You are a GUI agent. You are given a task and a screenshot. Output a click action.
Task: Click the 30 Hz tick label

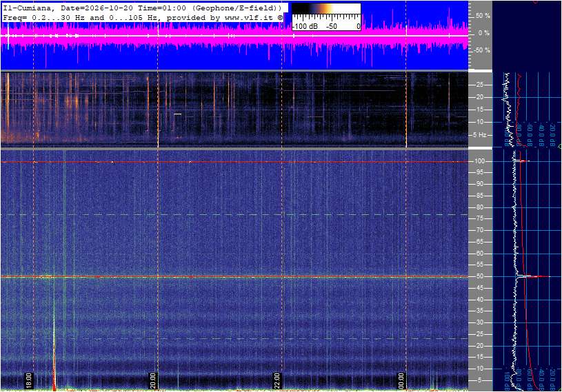479,322
